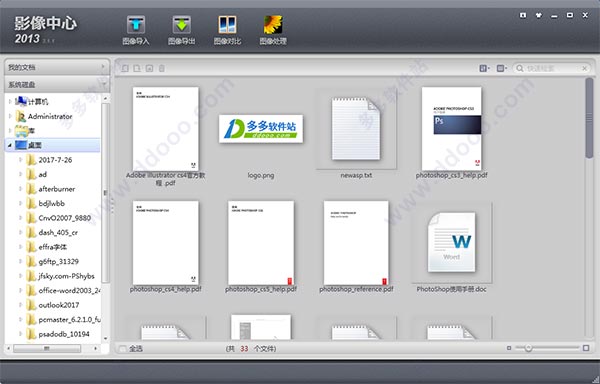Open the 图像导出 export tool
Screen dimensions: 600x384
181,30
